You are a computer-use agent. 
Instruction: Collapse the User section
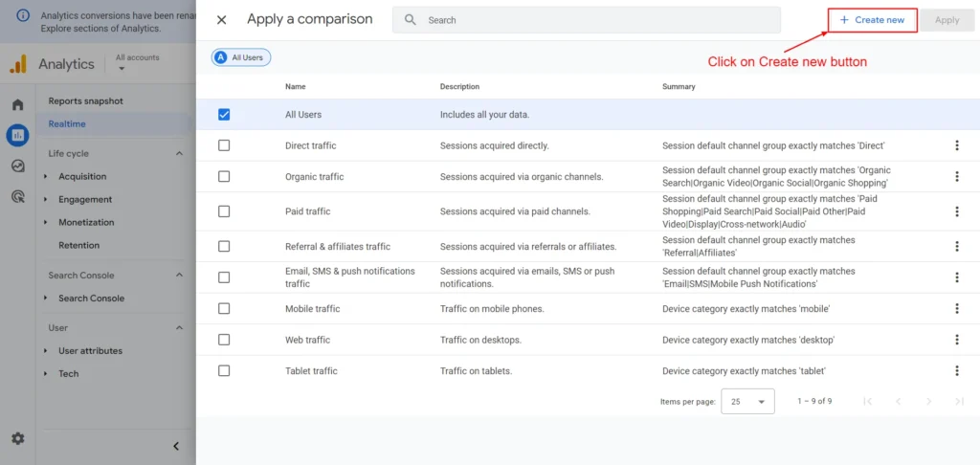coord(179,328)
